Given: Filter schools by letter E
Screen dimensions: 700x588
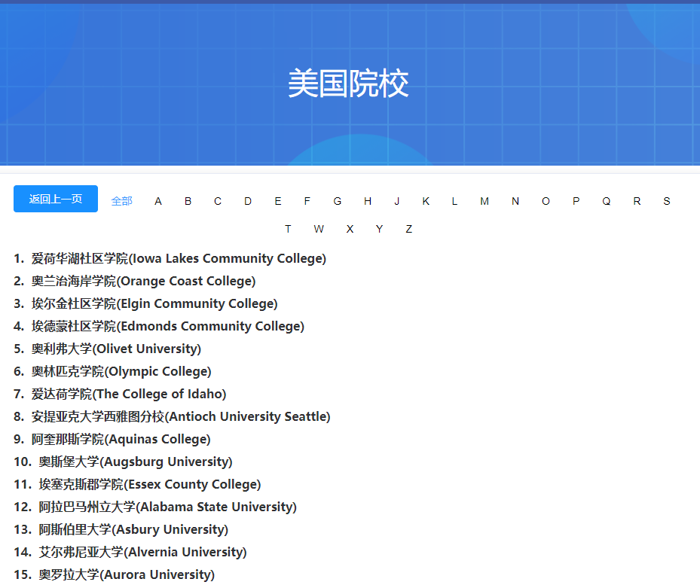Looking at the screenshot, I should (x=278, y=201).
